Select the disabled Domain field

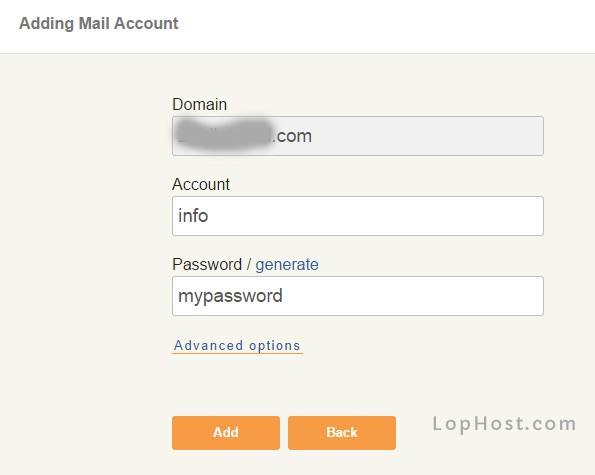point(358,136)
